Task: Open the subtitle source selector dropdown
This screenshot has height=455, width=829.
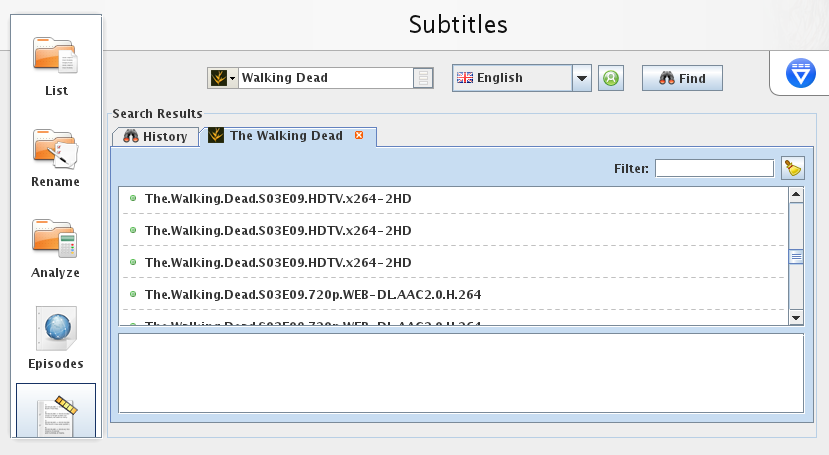Action: (223, 78)
